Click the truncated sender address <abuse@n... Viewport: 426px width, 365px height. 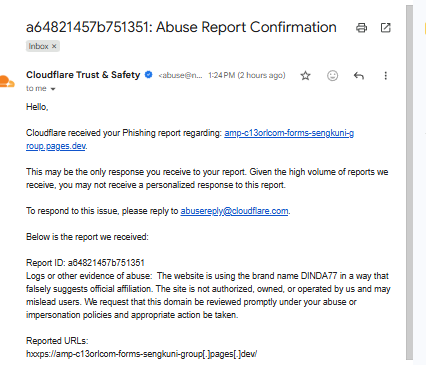(x=180, y=75)
